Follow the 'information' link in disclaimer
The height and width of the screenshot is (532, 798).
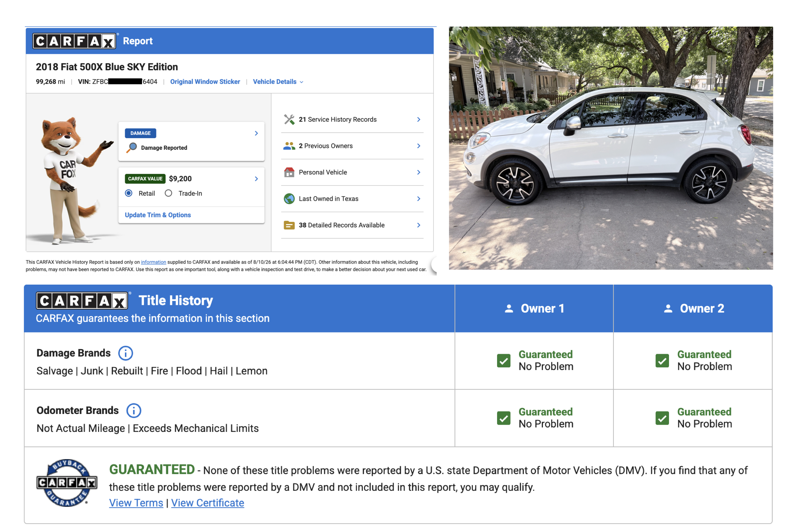pyautogui.click(x=153, y=262)
